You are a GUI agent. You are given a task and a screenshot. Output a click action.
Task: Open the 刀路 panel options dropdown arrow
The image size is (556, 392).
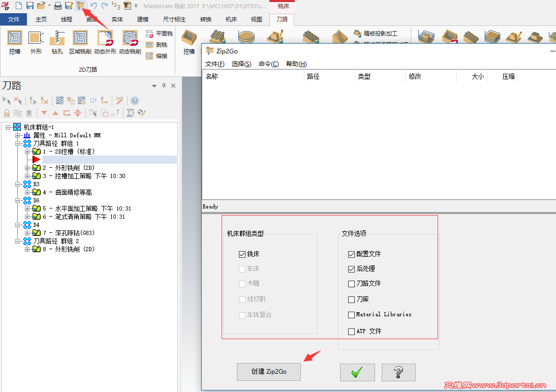155,86
